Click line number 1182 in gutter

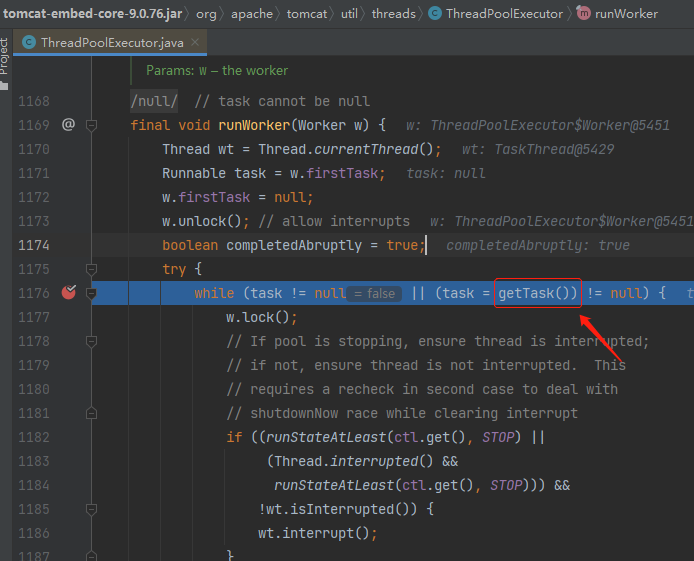click(34, 437)
